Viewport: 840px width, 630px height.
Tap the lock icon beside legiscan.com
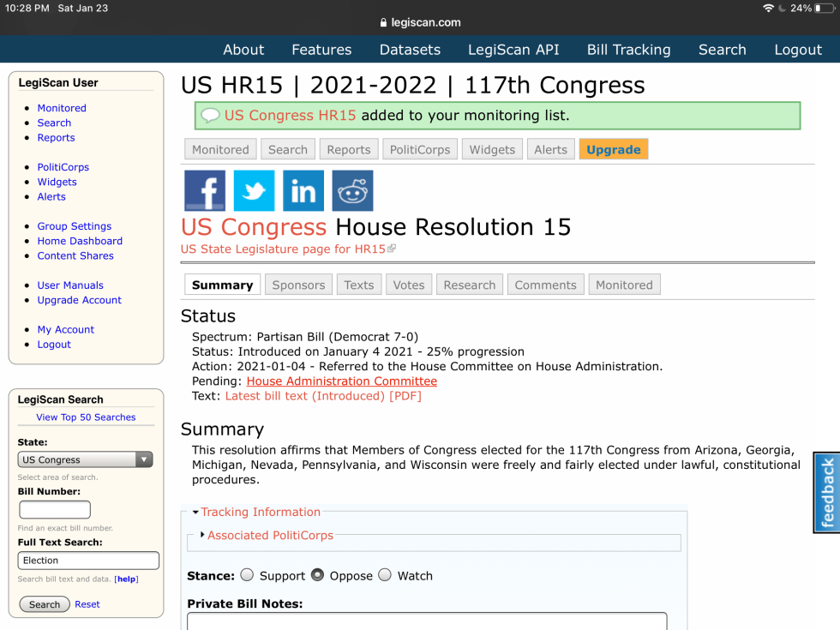tap(383, 22)
